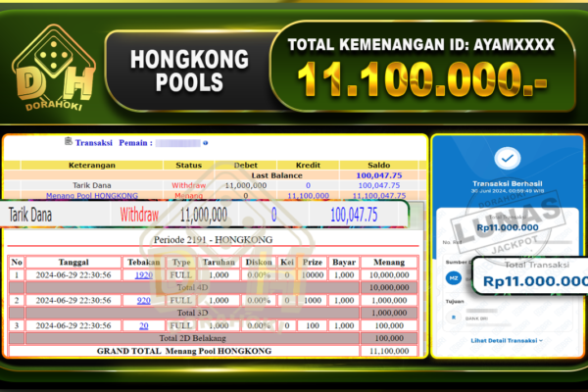Click Last Balance value 100,047.75

[x=378, y=175]
